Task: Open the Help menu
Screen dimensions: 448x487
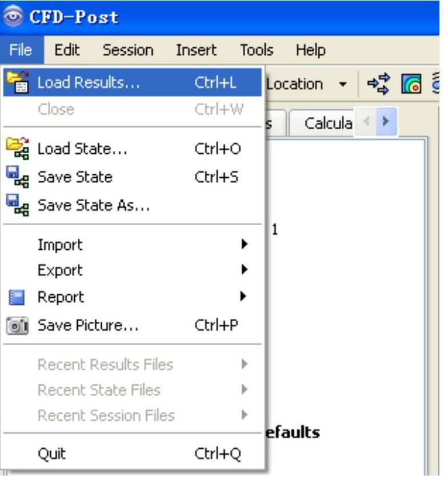Action: (x=310, y=50)
